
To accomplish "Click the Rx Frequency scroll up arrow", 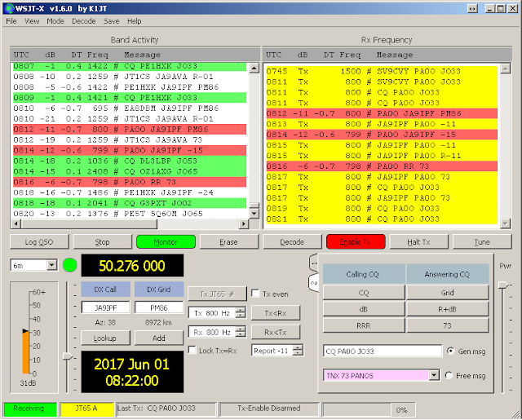I will click(x=506, y=69).
